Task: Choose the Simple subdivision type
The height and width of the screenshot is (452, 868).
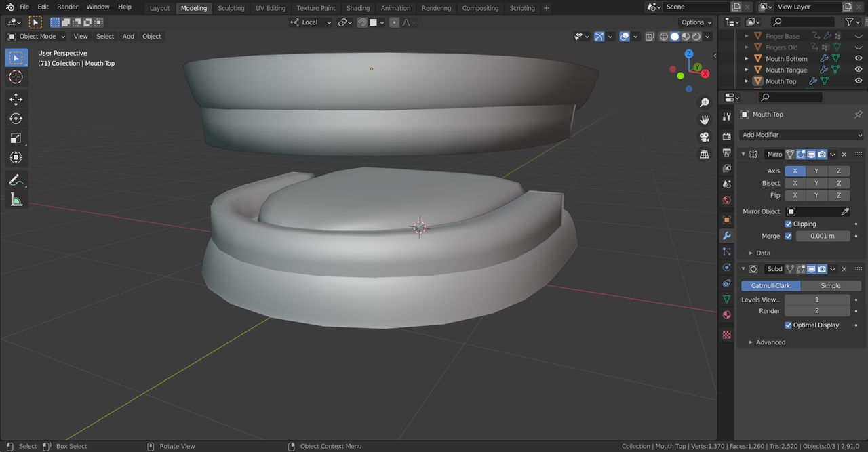Action: [x=830, y=286]
